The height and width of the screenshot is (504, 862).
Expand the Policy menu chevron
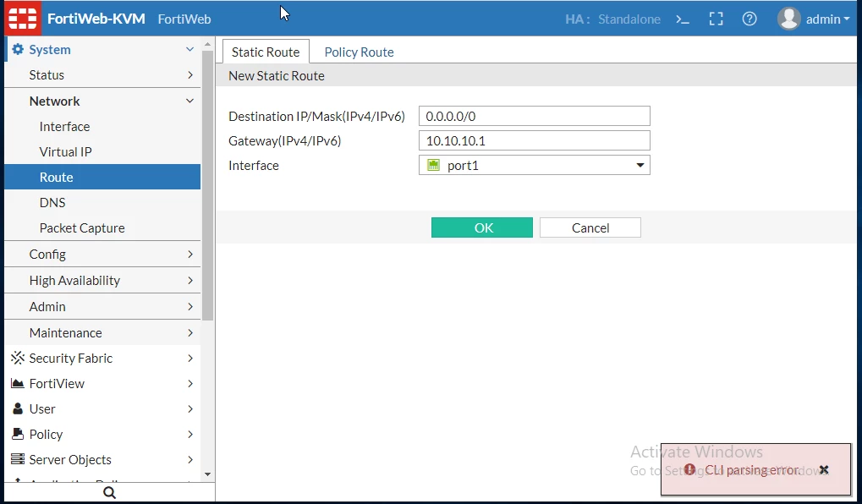tap(190, 434)
